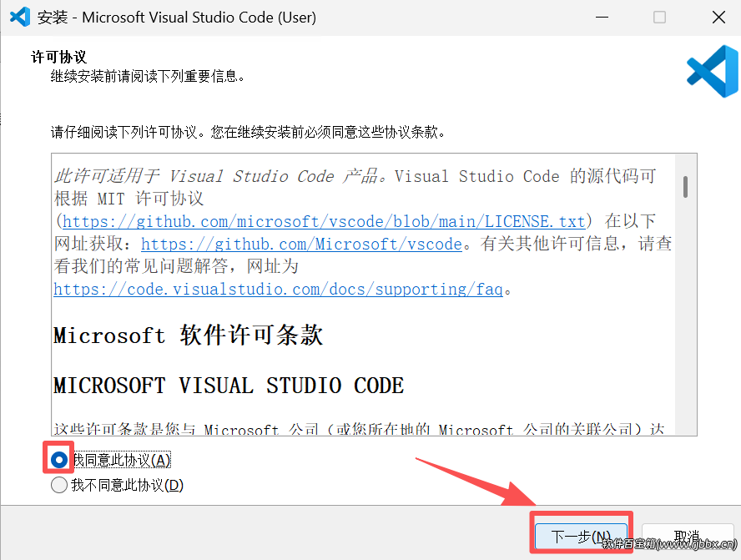Minimize the installer window

[x=602, y=18]
